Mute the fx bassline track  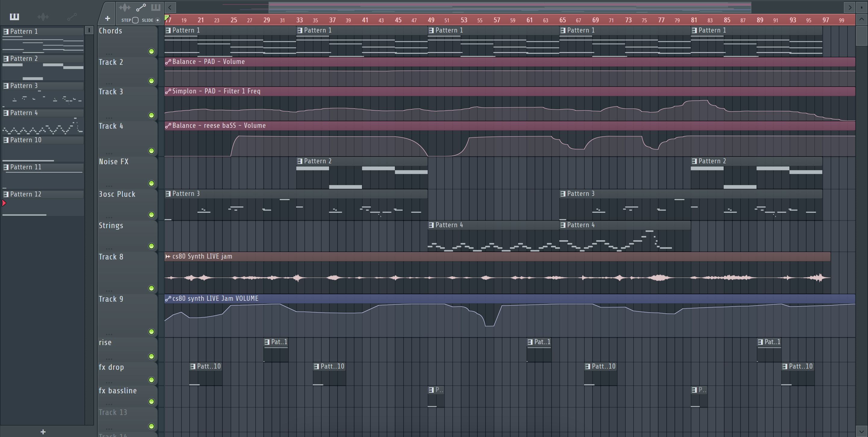(x=152, y=401)
